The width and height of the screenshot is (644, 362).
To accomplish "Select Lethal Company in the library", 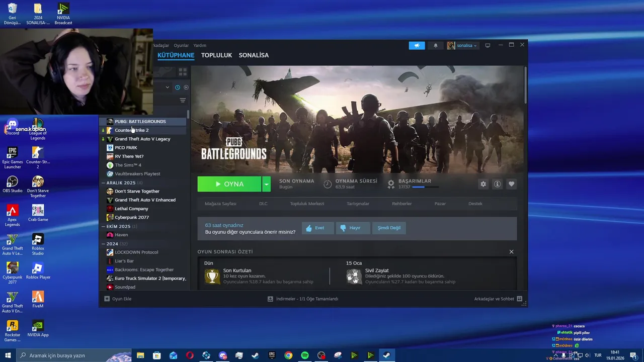I will pos(143,209).
